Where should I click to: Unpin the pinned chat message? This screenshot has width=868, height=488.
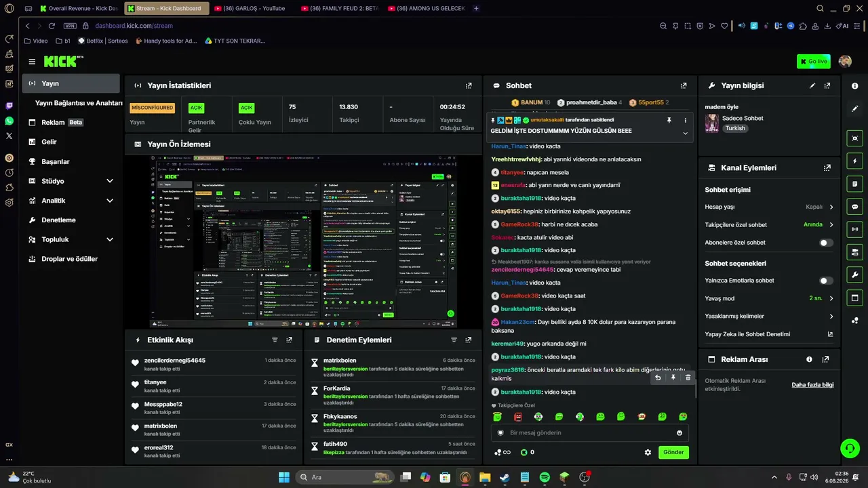(x=669, y=120)
